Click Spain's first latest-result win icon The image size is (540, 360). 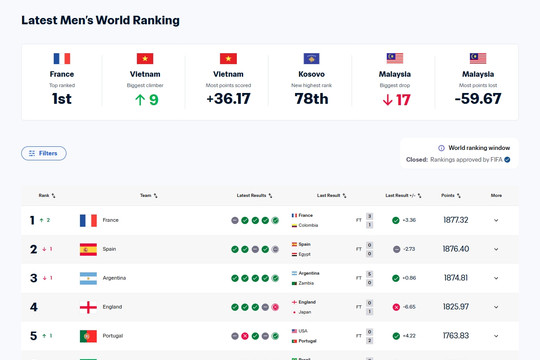click(235, 249)
